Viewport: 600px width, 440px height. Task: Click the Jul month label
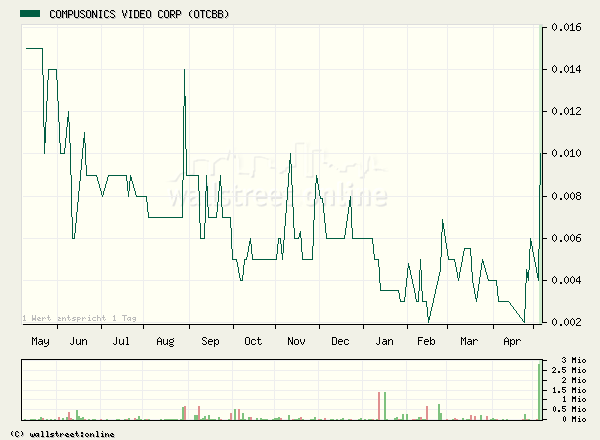tap(121, 341)
